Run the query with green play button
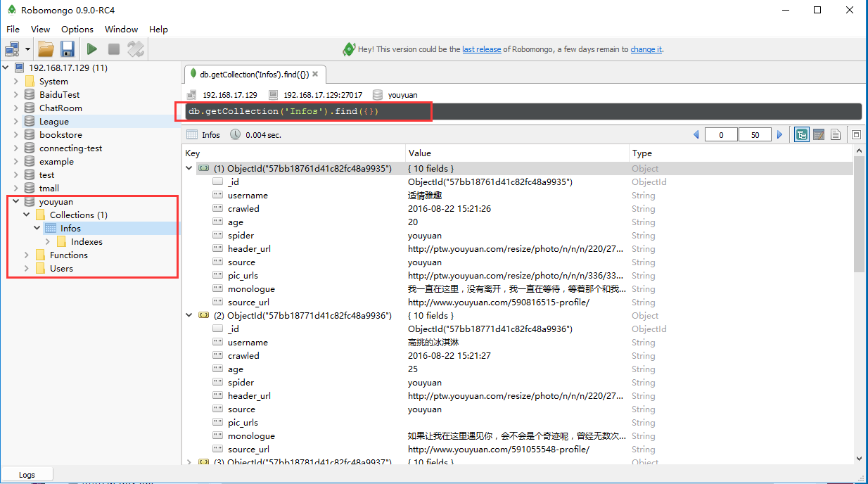 [x=92, y=49]
